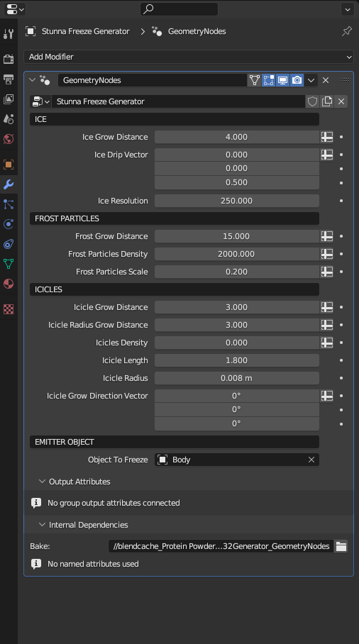Open the World properties tab
The width and height of the screenshot is (359, 644).
(9, 139)
